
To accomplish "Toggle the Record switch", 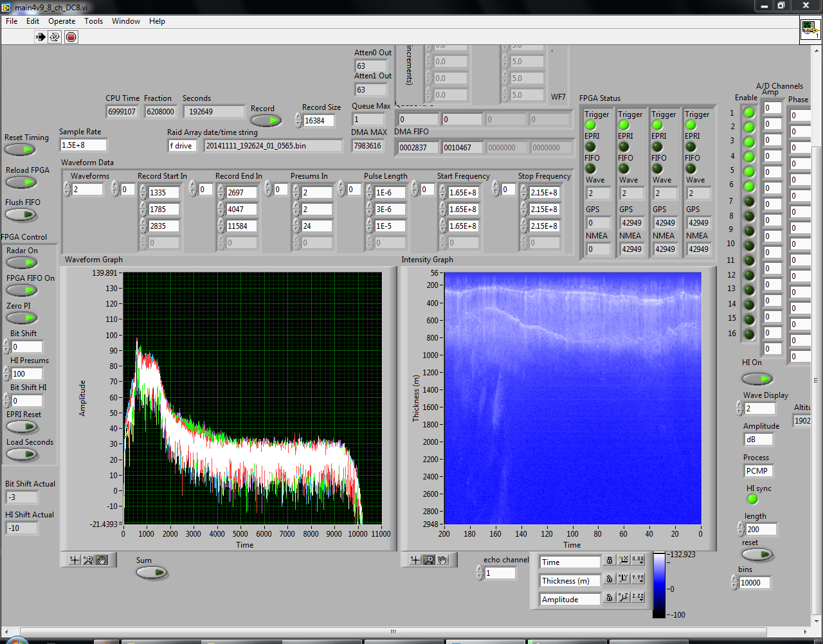I will pyautogui.click(x=266, y=120).
